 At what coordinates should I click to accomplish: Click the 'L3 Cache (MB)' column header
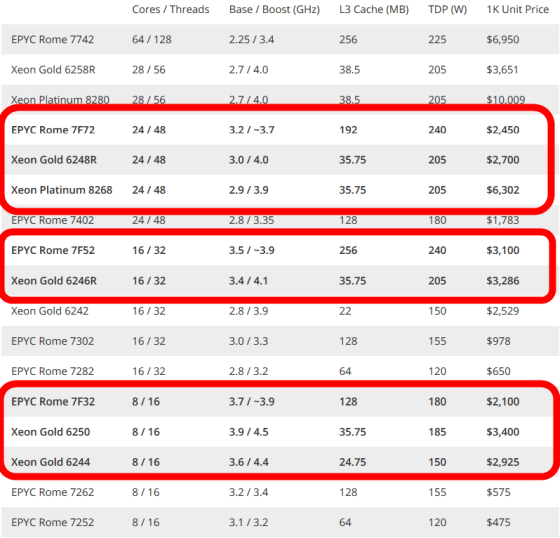coord(374,9)
